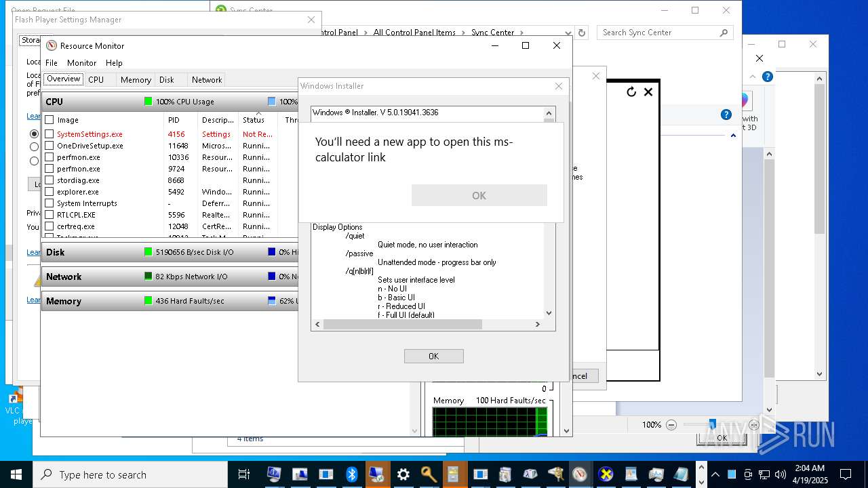Check the SystemSettings.exe process checkbox

[x=49, y=134]
